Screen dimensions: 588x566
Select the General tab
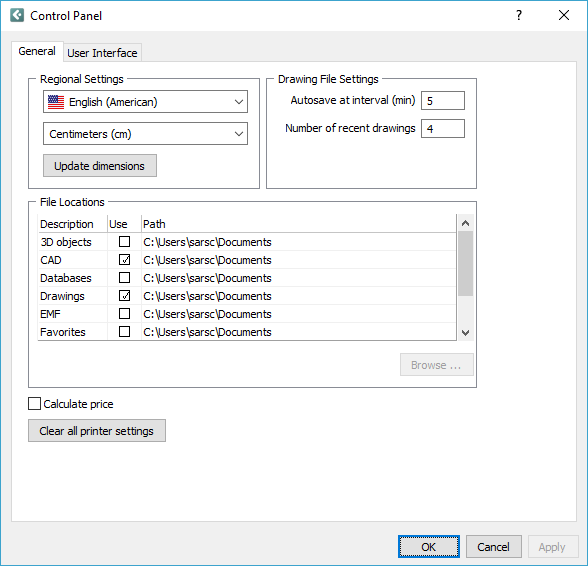(37, 51)
